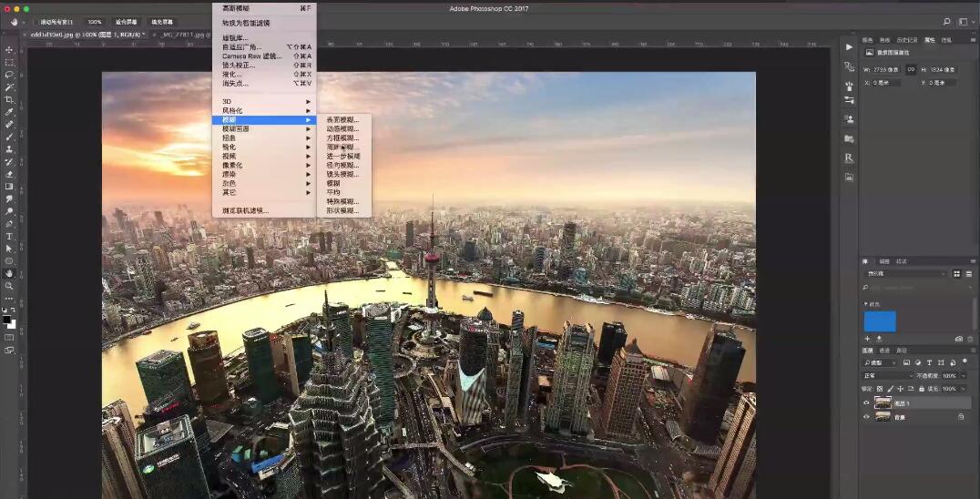Choose 径向模糊 in the blur submenu

(343, 166)
